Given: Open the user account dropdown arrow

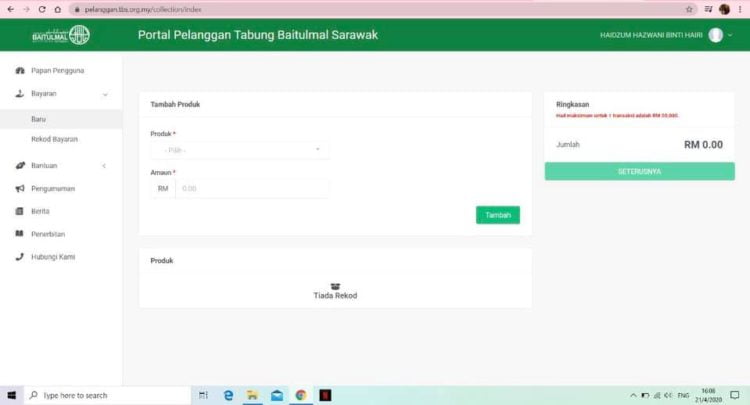Looking at the screenshot, I should (x=730, y=35).
